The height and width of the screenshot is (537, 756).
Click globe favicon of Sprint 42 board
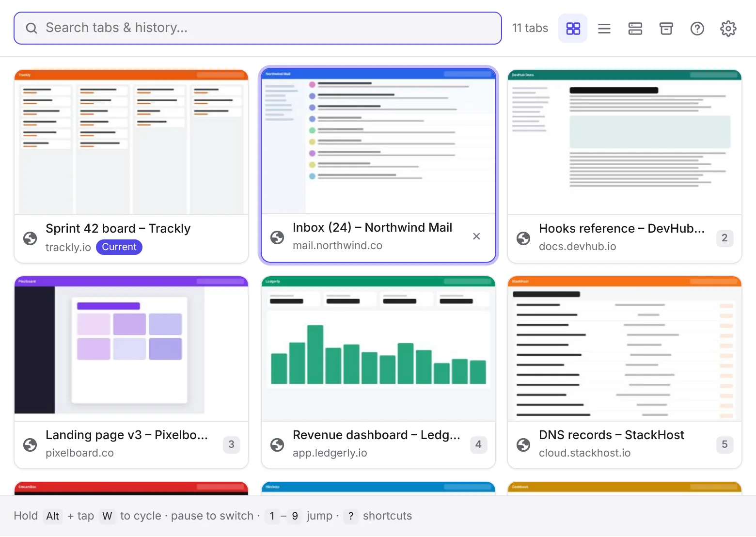pyautogui.click(x=30, y=238)
